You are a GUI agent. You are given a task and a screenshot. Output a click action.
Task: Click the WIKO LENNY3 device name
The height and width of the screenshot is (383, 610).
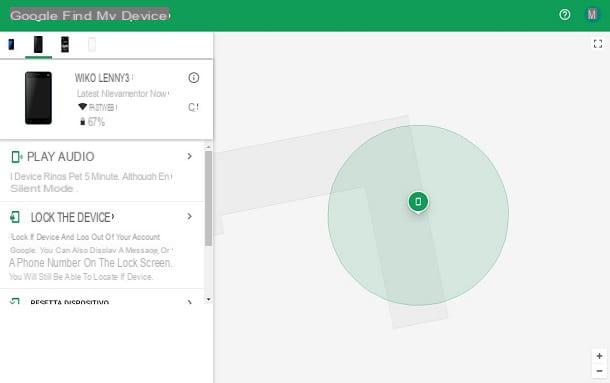coord(102,78)
